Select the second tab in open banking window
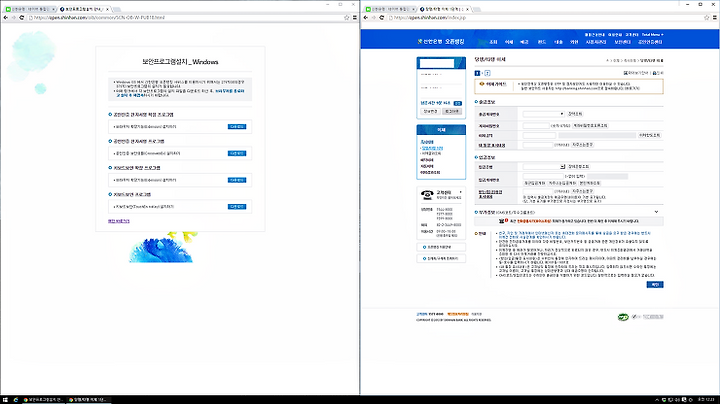Image resolution: width=720 pixels, height=404 pixels. [444, 9]
